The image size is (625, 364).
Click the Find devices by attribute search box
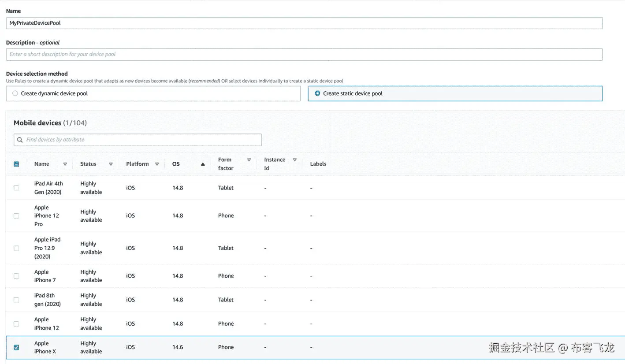tap(138, 140)
